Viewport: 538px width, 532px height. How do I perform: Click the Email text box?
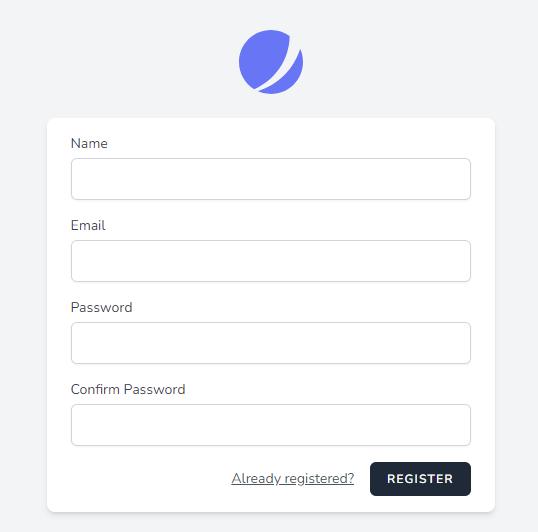[x=271, y=261]
